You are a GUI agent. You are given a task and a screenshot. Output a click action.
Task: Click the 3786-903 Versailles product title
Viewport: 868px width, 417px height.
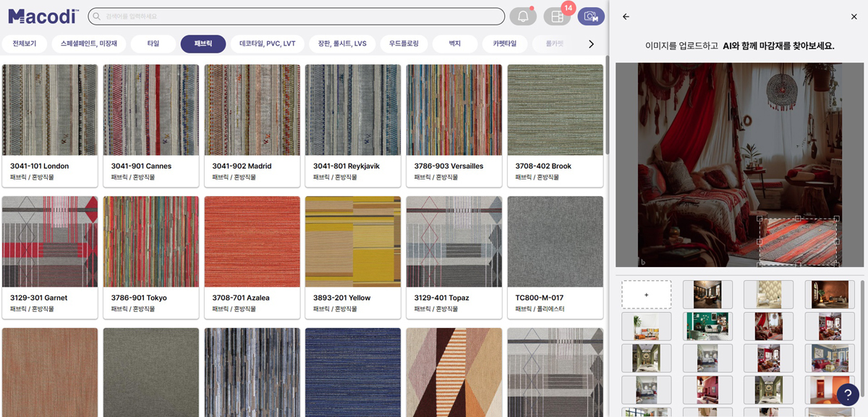(x=448, y=166)
